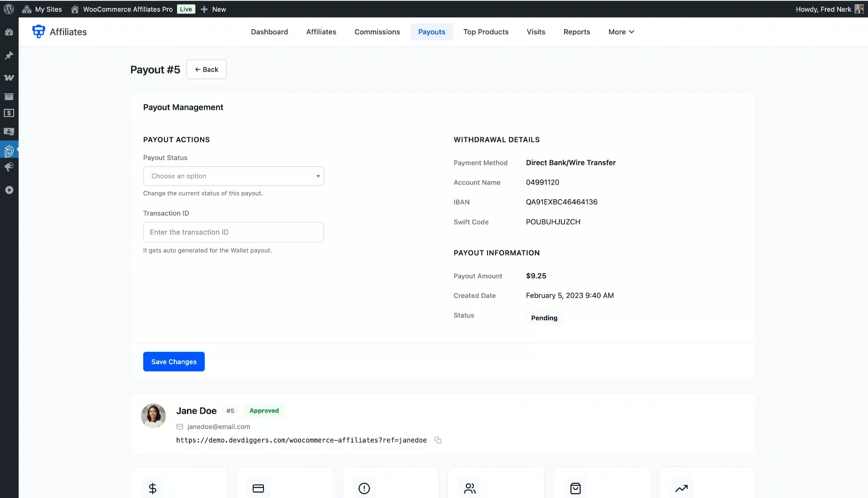The height and width of the screenshot is (498, 868).
Task: Click the Affiliates plugin logo
Action: coord(39,31)
